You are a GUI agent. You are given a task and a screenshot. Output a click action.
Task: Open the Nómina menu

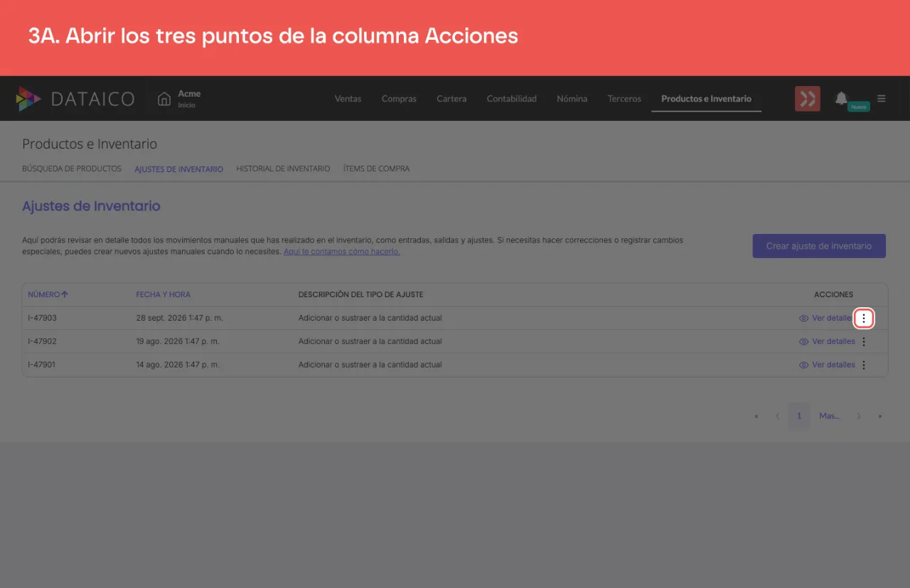click(x=572, y=99)
